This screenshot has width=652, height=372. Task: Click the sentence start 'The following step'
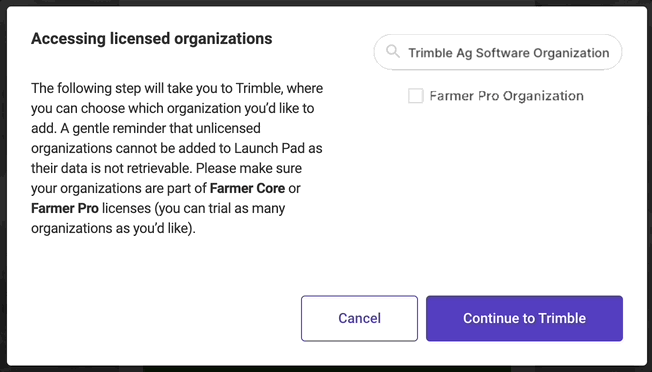click(x=77, y=89)
